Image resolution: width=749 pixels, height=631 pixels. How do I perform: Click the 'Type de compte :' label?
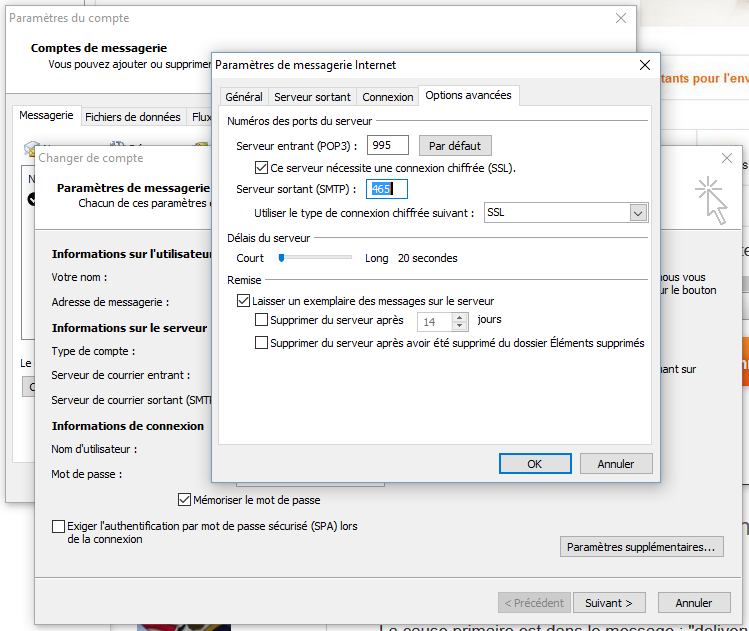93,352
